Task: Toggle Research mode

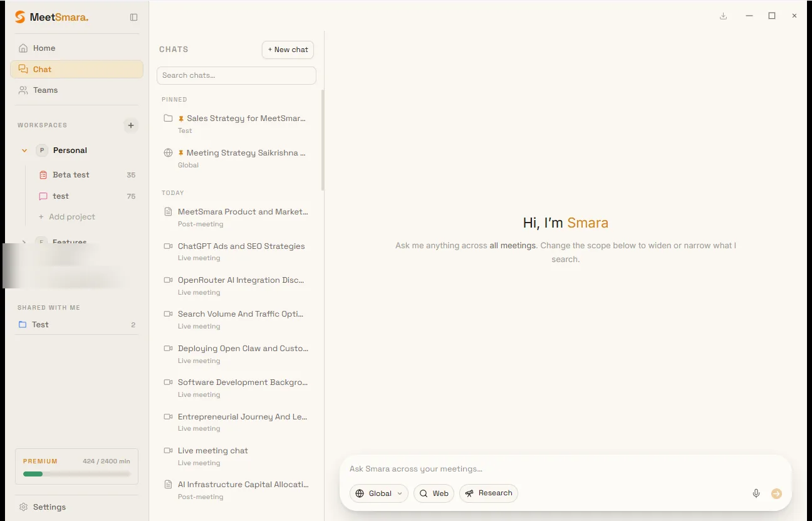Action: [x=489, y=493]
